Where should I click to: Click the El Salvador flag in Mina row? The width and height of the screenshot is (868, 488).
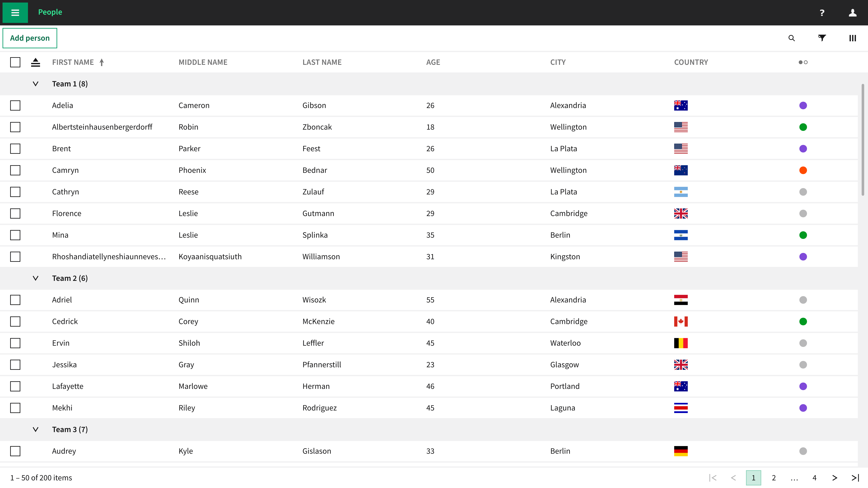pyautogui.click(x=681, y=235)
